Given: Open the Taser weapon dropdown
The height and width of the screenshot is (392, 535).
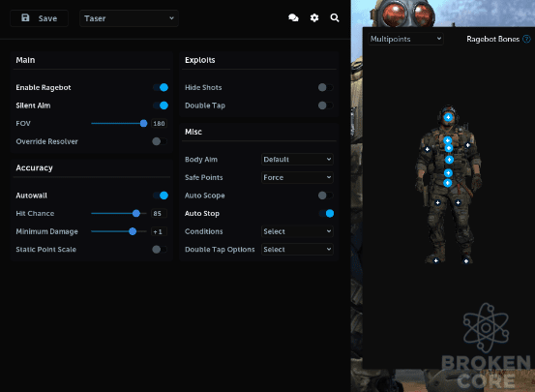Looking at the screenshot, I should click(129, 18).
